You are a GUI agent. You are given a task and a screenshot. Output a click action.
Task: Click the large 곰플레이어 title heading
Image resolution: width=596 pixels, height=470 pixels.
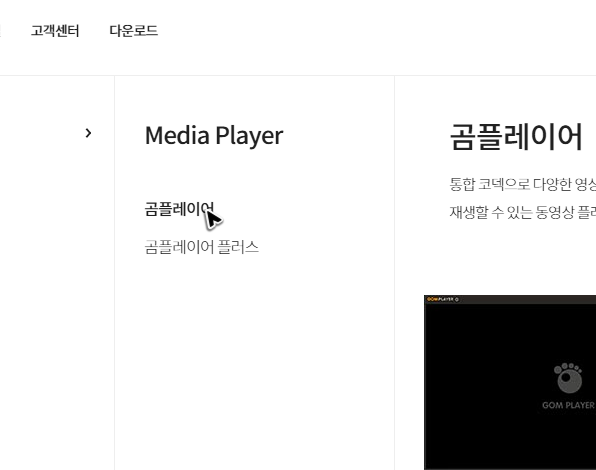point(516,137)
